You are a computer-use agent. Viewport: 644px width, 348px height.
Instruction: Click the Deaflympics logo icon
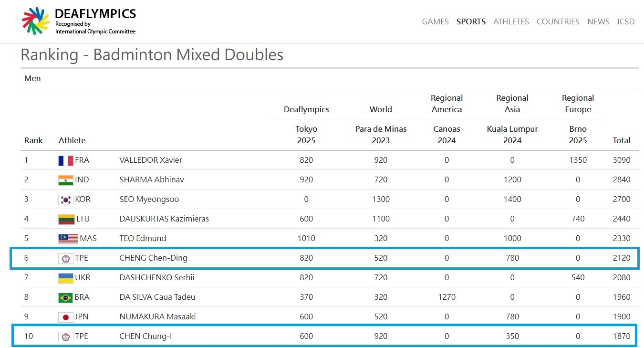pos(36,21)
